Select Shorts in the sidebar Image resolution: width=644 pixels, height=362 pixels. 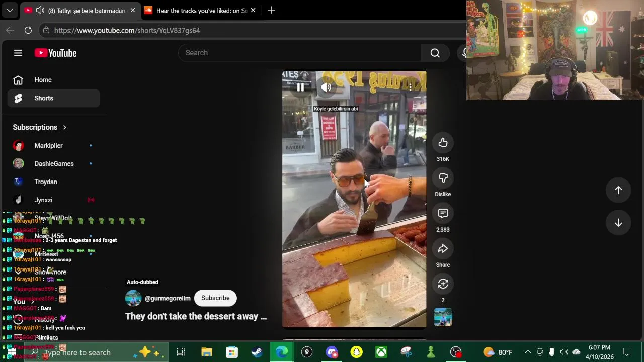pyautogui.click(x=54, y=98)
